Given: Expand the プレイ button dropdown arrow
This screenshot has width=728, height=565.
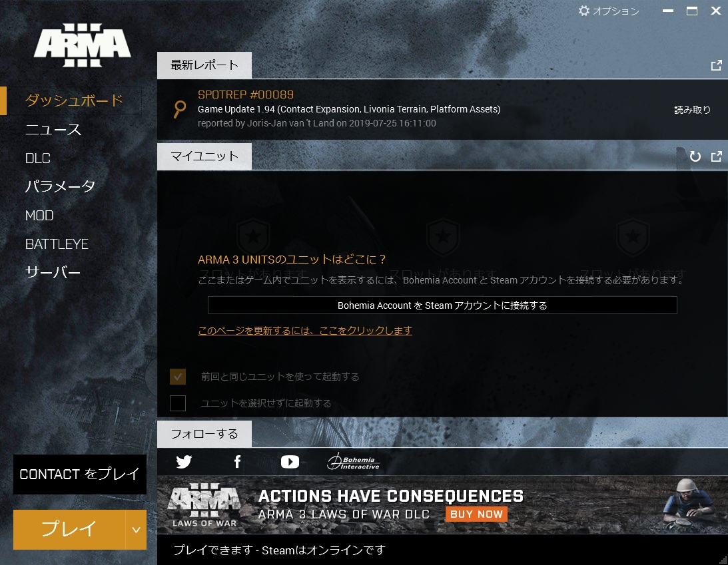Looking at the screenshot, I should (136, 530).
